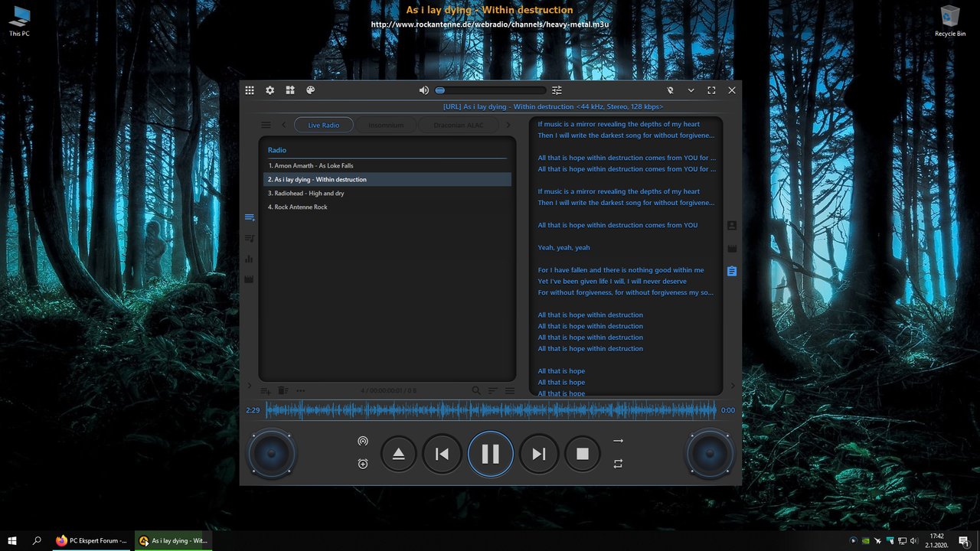
Task: Show artist information using the person icon
Action: [x=731, y=225]
